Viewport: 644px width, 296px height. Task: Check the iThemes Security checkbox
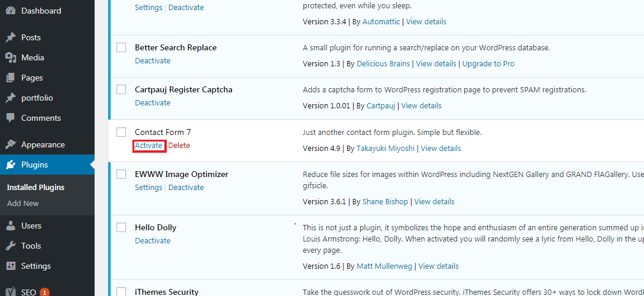121,291
